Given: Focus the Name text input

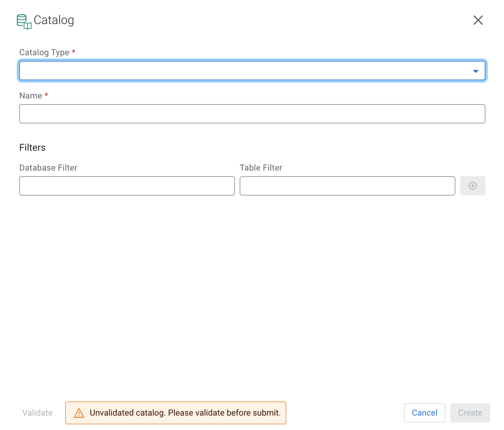Looking at the screenshot, I should click(252, 114).
